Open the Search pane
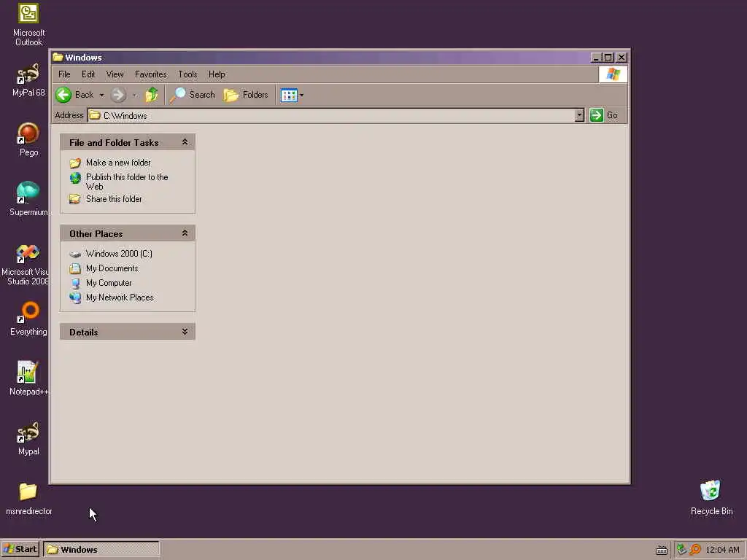The image size is (747, 560). [x=192, y=95]
